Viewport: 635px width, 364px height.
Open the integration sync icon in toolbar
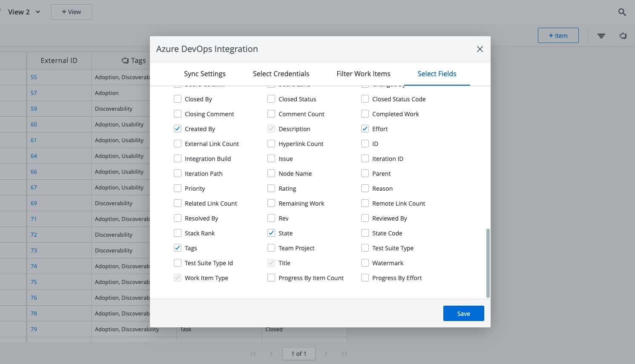pos(623,36)
